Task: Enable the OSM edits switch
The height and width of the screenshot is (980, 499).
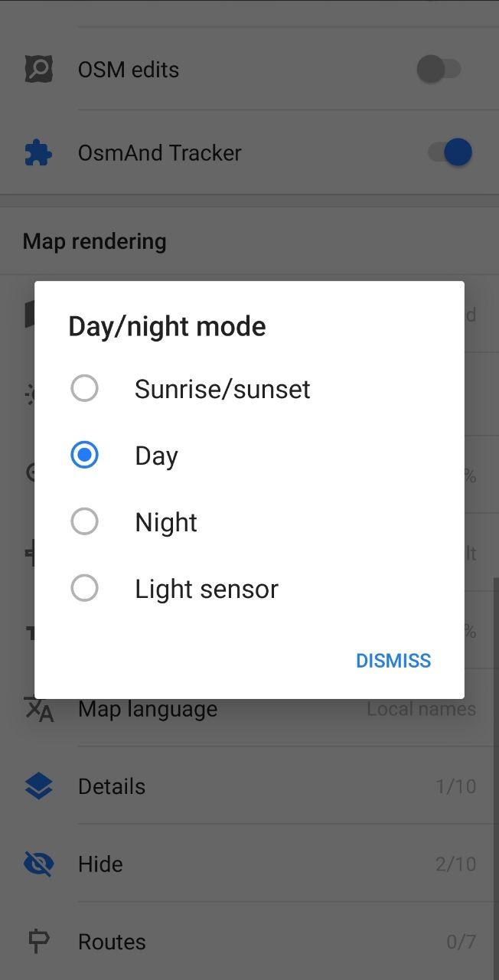Action: pos(439,70)
